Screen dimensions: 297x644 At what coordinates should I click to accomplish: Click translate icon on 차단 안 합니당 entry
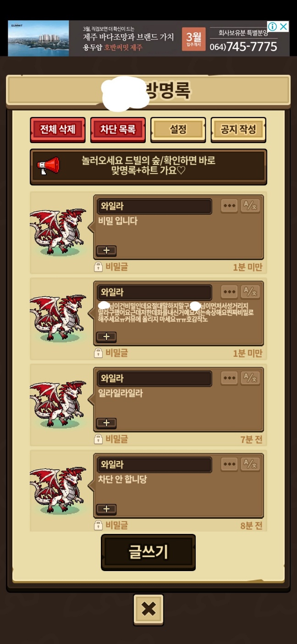[x=250, y=464]
